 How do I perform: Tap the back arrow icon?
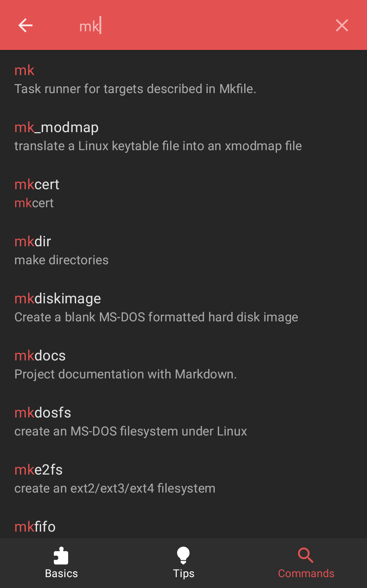coord(25,25)
